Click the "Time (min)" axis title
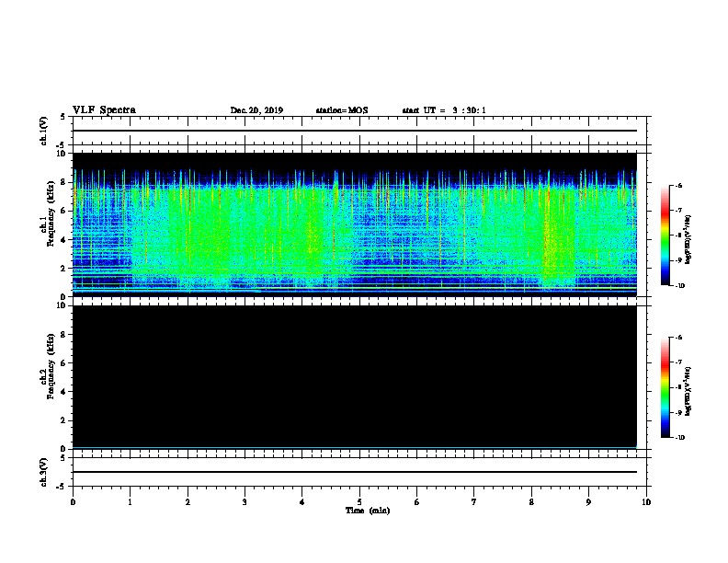728x563 pixels. (x=368, y=511)
